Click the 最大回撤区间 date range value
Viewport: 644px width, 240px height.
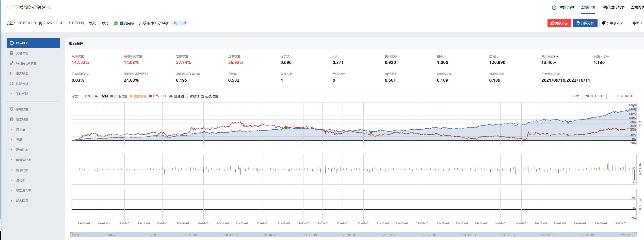coord(566,80)
